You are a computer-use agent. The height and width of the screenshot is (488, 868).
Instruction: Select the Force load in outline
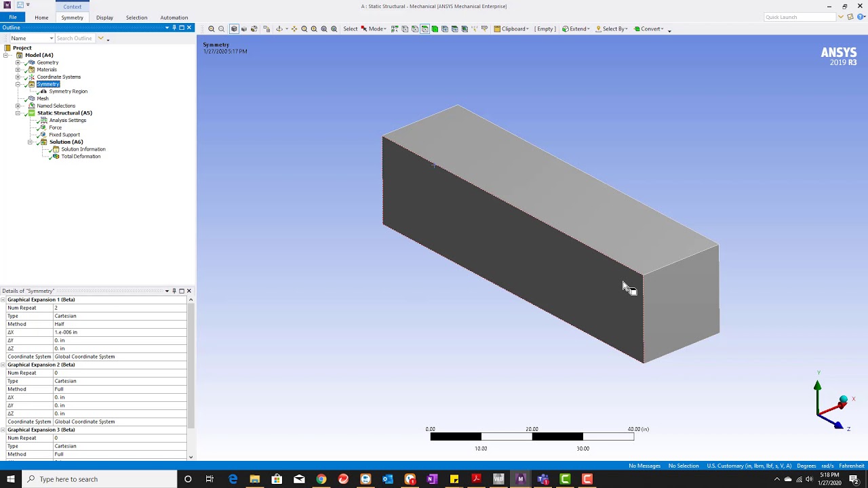coord(56,127)
